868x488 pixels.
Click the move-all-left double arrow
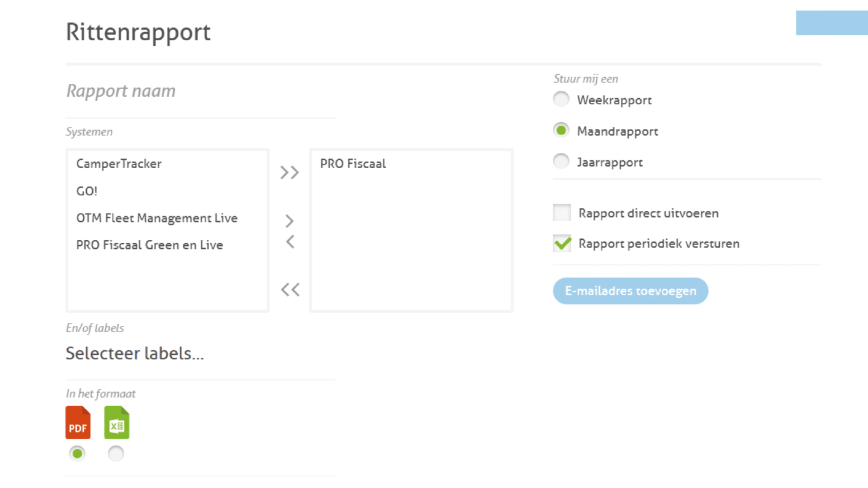point(290,290)
